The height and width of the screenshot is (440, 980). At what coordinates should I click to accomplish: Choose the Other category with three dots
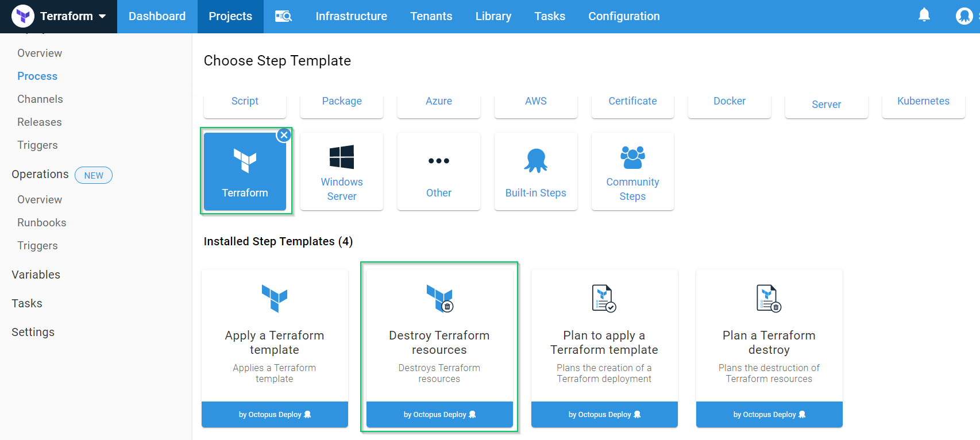tap(438, 172)
